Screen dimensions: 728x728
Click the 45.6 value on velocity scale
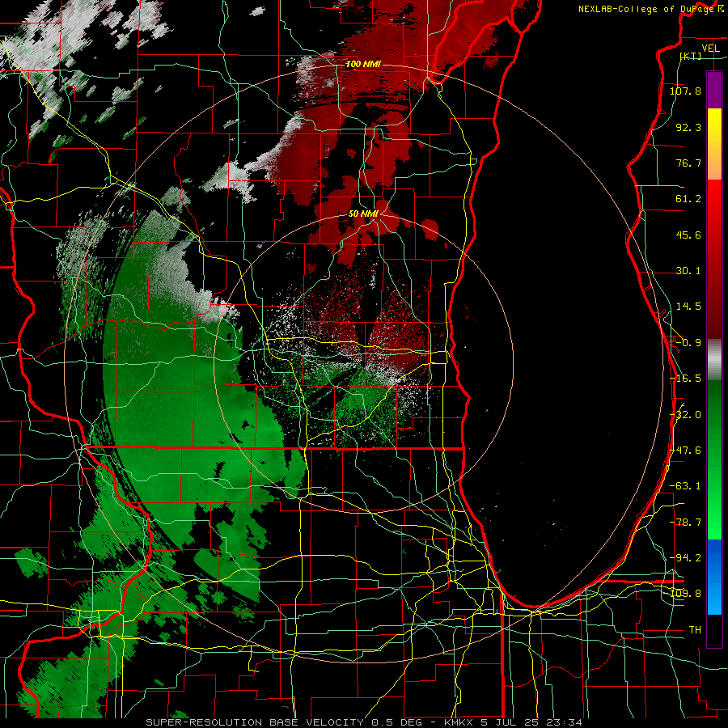pos(688,235)
